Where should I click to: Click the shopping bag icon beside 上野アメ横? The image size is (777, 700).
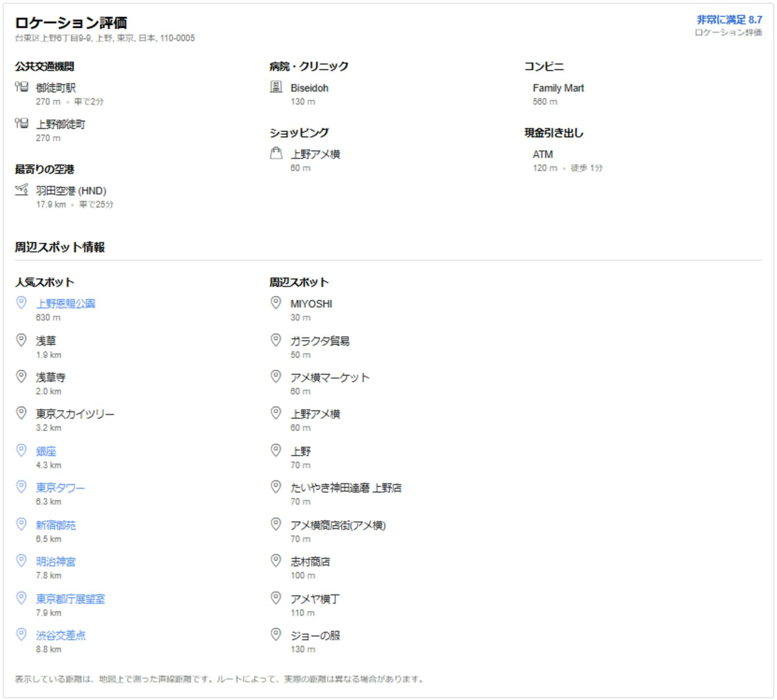click(x=276, y=153)
